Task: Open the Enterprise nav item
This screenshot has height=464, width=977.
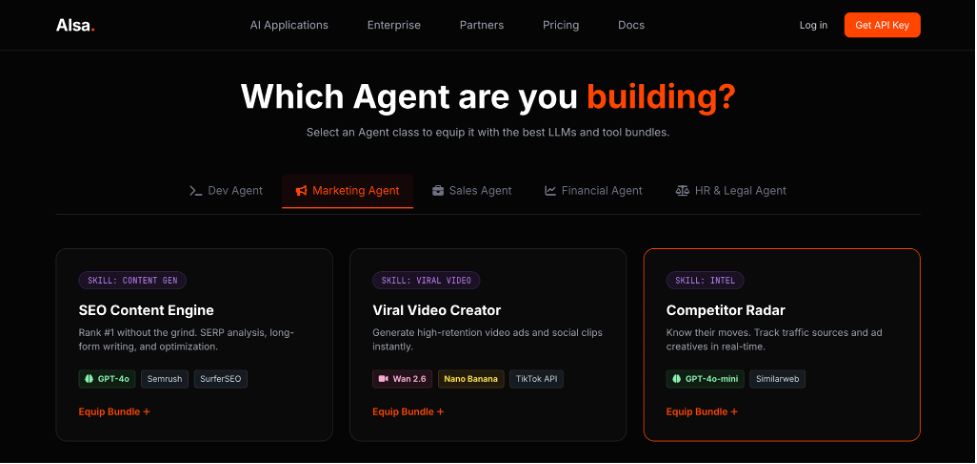Action: 394,25
